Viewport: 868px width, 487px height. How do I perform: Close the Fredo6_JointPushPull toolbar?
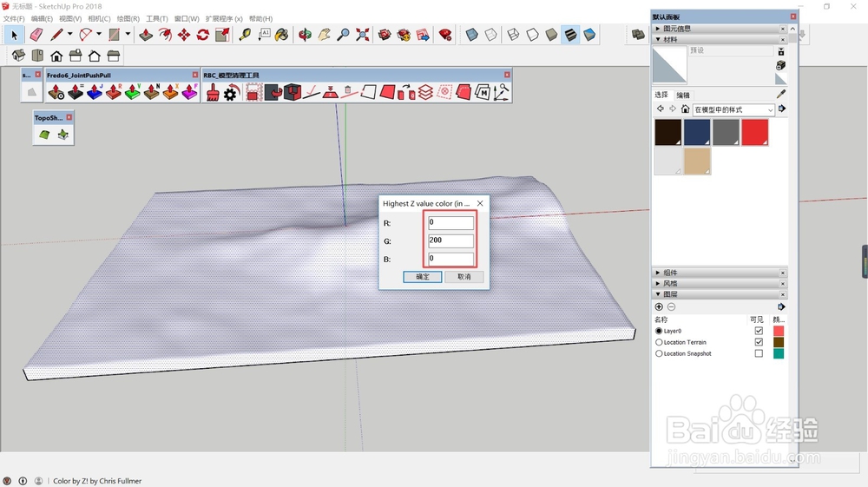[x=194, y=75]
